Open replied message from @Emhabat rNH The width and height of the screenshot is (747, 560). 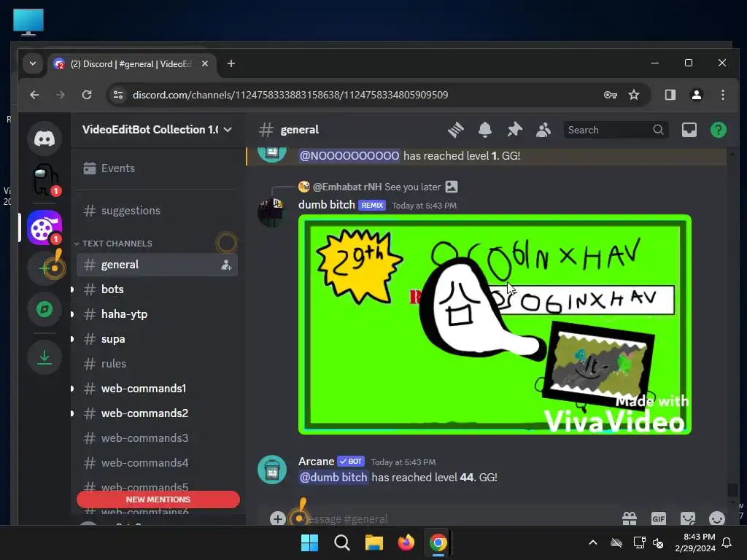pyautogui.click(x=377, y=187)
